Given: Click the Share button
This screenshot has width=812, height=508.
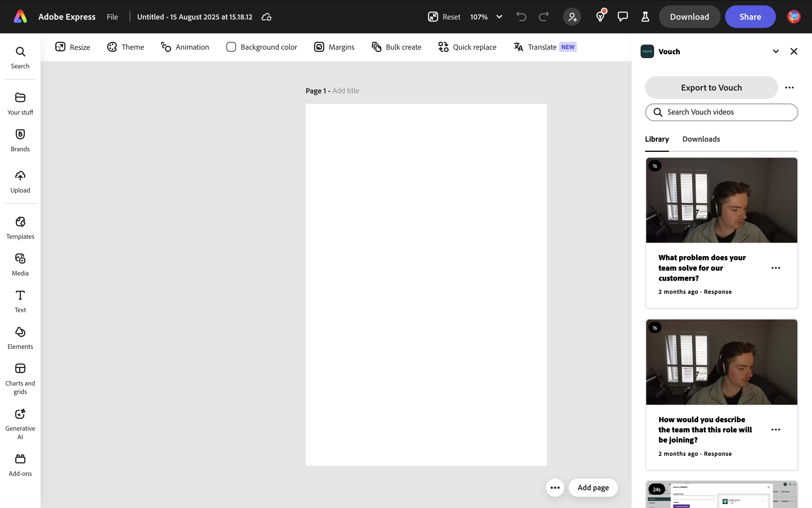Looking at the screenshot, I should (750, 17).
